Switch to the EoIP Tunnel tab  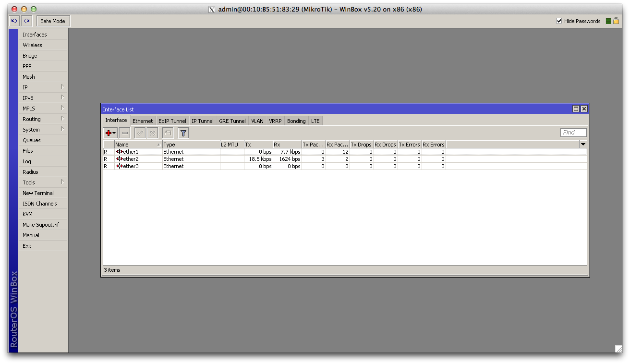(x=172, y=121)
